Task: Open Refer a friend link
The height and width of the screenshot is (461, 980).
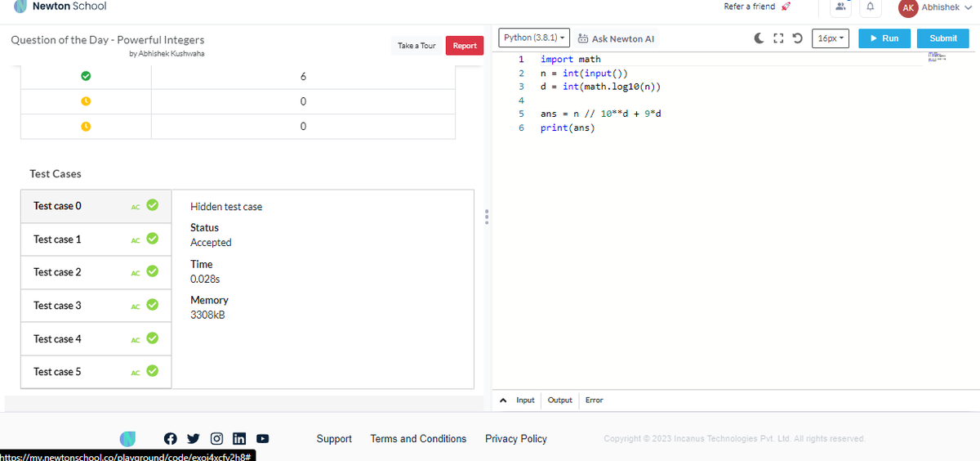Action: (750, 7)
